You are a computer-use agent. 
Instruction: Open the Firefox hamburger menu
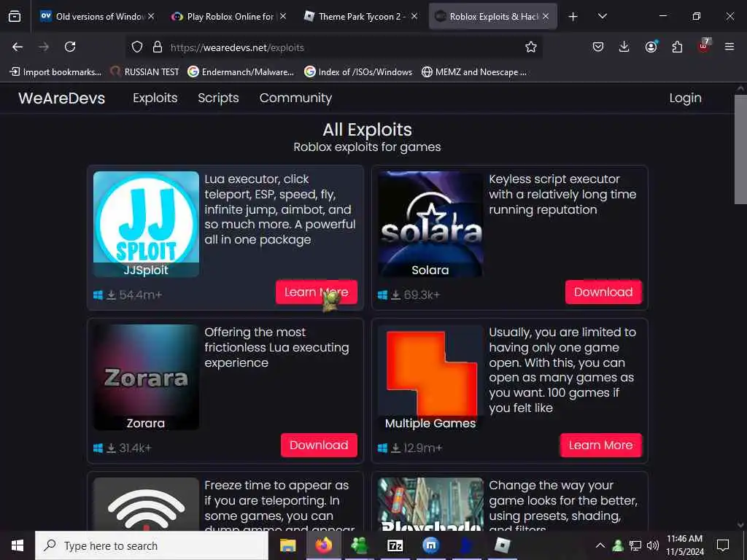729,47
